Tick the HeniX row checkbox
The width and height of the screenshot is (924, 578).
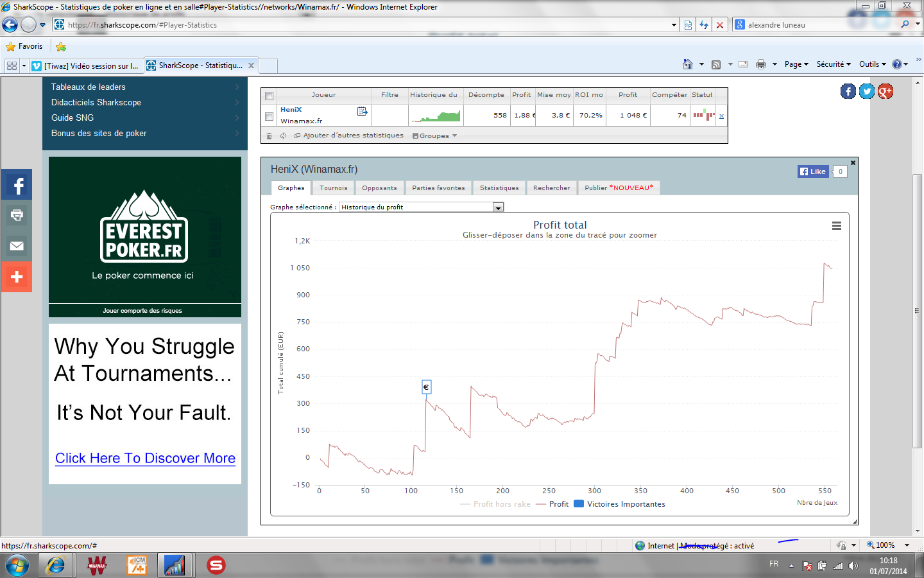click(x=269, y=117)
